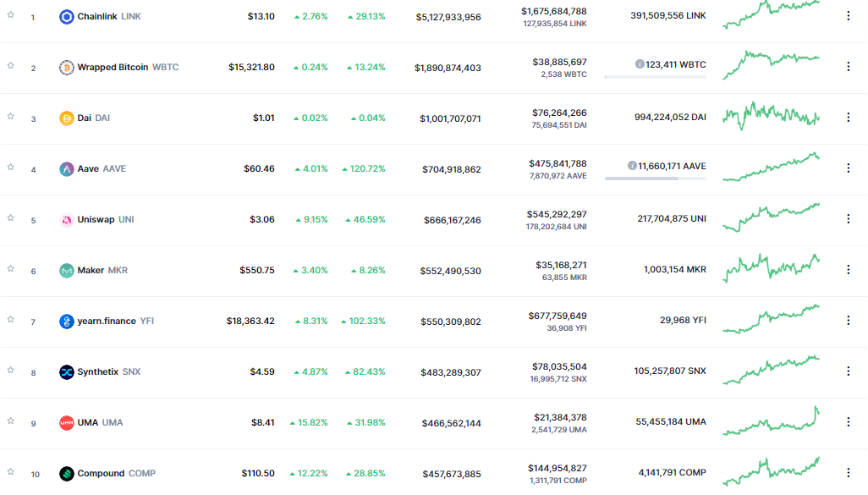This screenshot has width=868, height=495.
Task: Mark Uniswap as favorite with star
Action: [10, 217]
